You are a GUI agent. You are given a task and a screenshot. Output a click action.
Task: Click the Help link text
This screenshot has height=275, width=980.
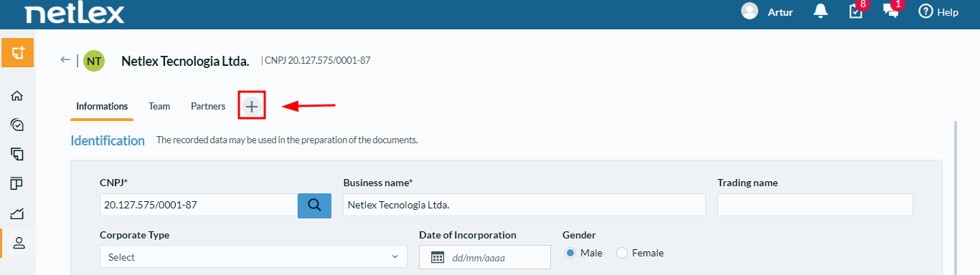click(948, 12)
